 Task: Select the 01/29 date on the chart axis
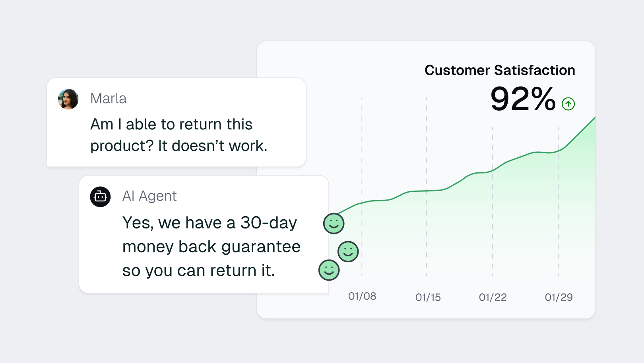click(x=559, y=297)
